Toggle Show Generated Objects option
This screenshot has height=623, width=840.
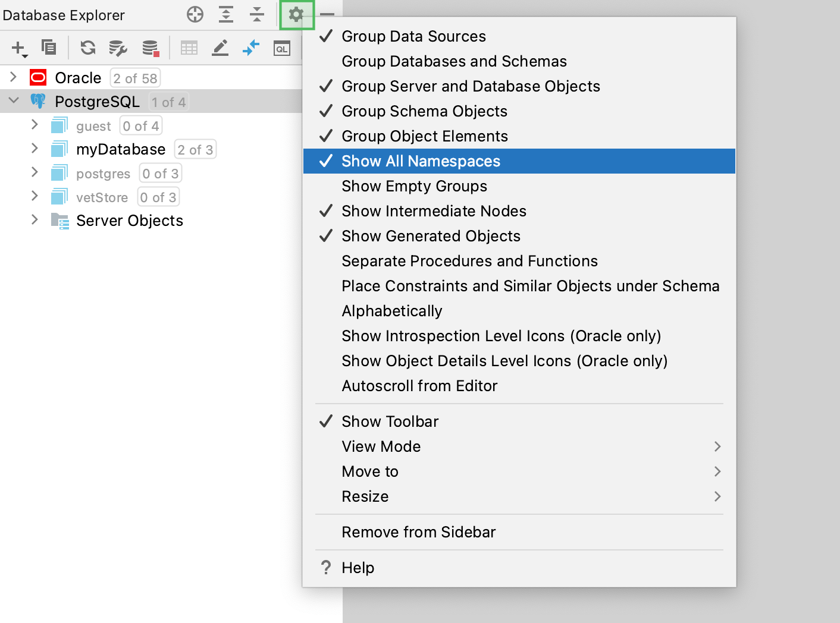(x=519, y=236)
